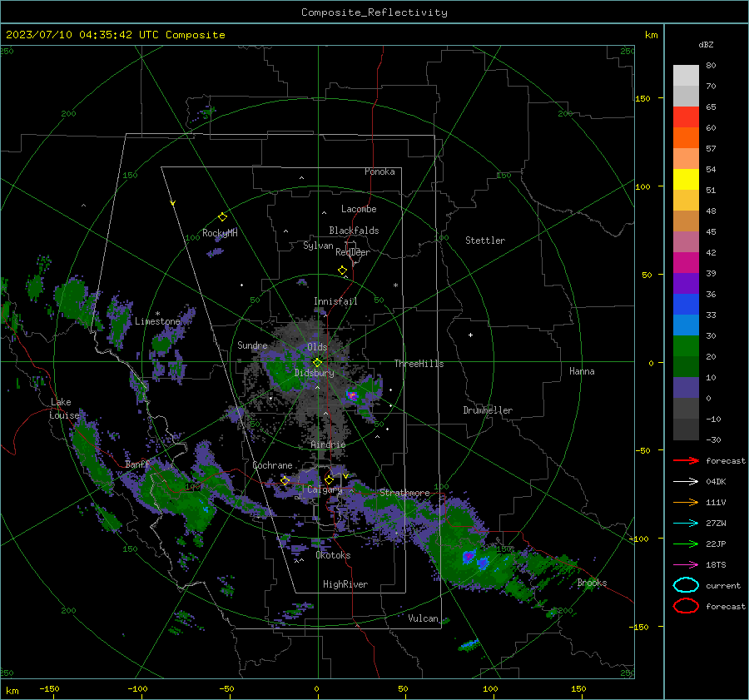Image resolution: width=749 pixels, height=700 pixels.
Task: Click the yellow diamond below the Cochrane label
Action: click(285, 480)
